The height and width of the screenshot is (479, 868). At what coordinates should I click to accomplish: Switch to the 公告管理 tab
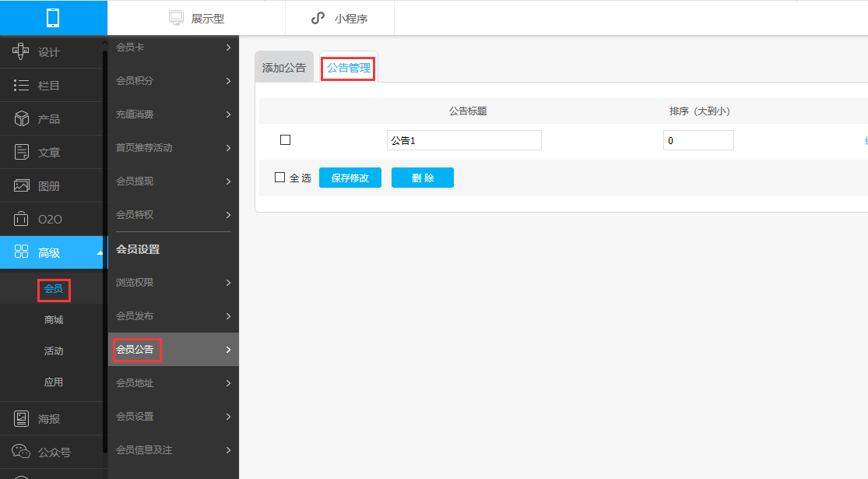[349, 68]
